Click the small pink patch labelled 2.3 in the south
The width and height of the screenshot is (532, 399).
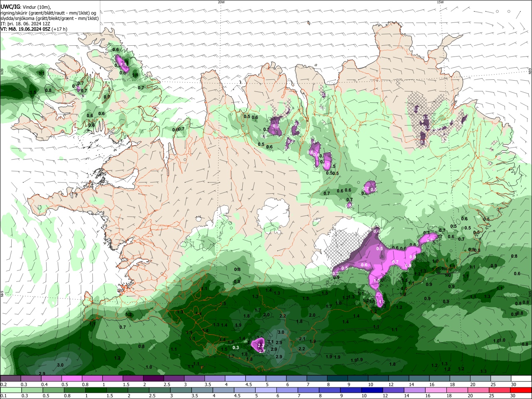pos(259,344)
